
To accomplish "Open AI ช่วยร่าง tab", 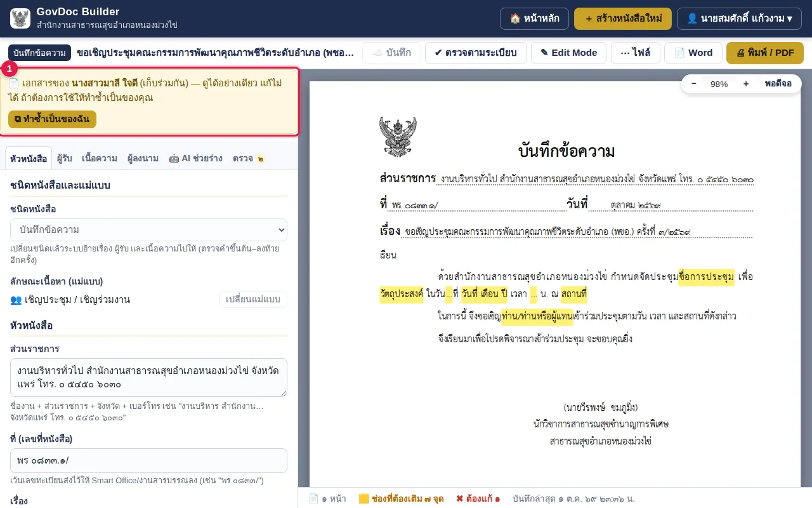I will click(195, 158).
